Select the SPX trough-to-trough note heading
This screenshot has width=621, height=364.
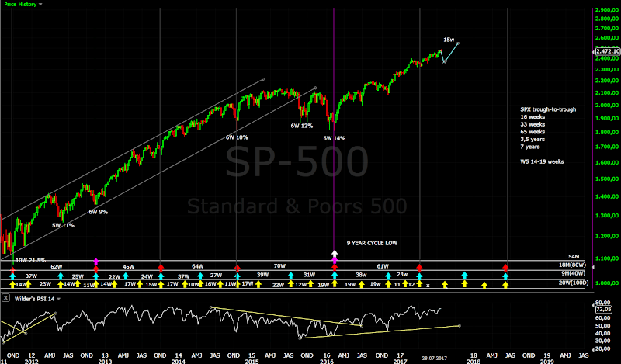coord(548,109)
